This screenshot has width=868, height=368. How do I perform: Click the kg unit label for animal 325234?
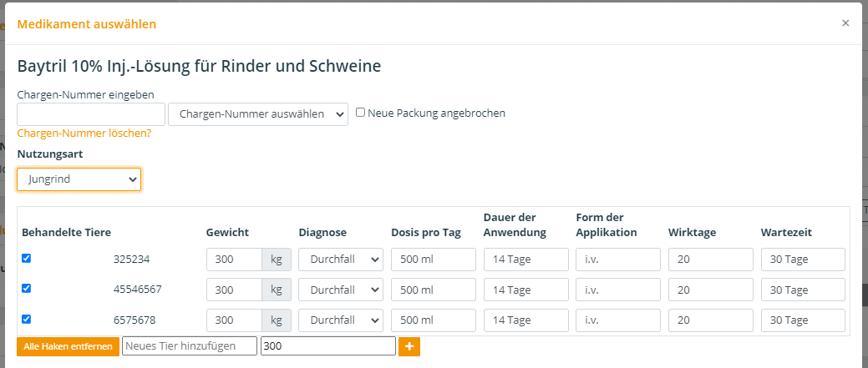(277, 260)
